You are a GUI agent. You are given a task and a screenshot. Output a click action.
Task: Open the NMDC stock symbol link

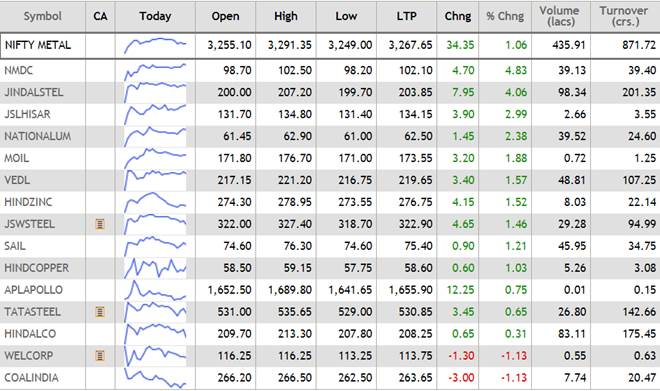(19, 70)
